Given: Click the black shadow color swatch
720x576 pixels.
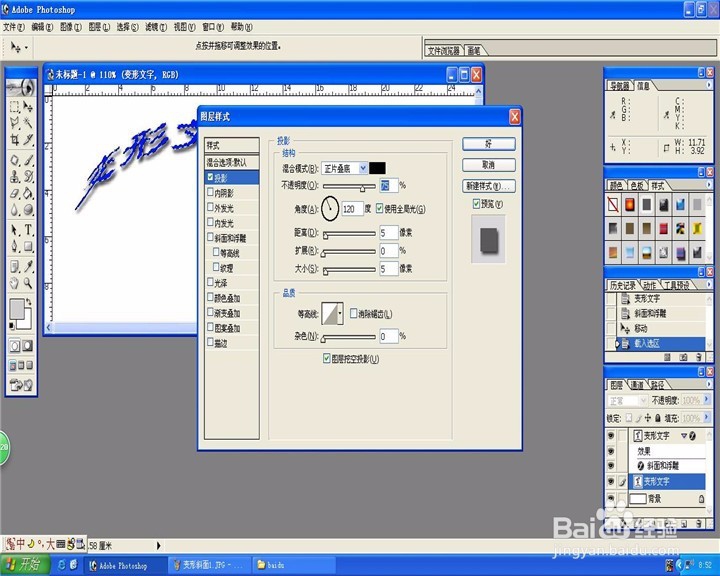Looking at the screenshot, I should pyautogui.click(x=377, y=168).
